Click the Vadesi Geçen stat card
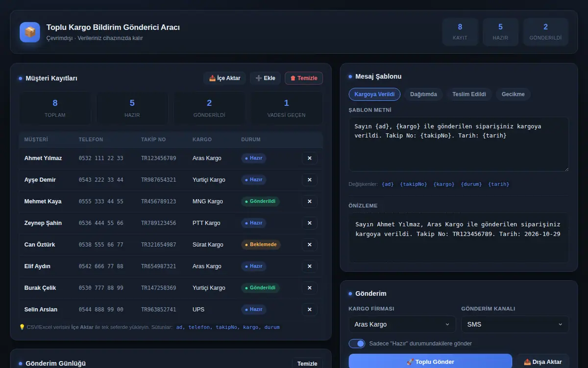Image resolution: width=588 pixels, height=368 pixels. coord(287,108)
